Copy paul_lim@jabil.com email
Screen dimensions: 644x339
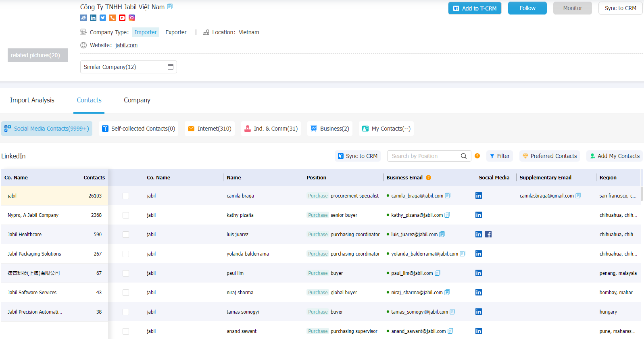(438, 273)
